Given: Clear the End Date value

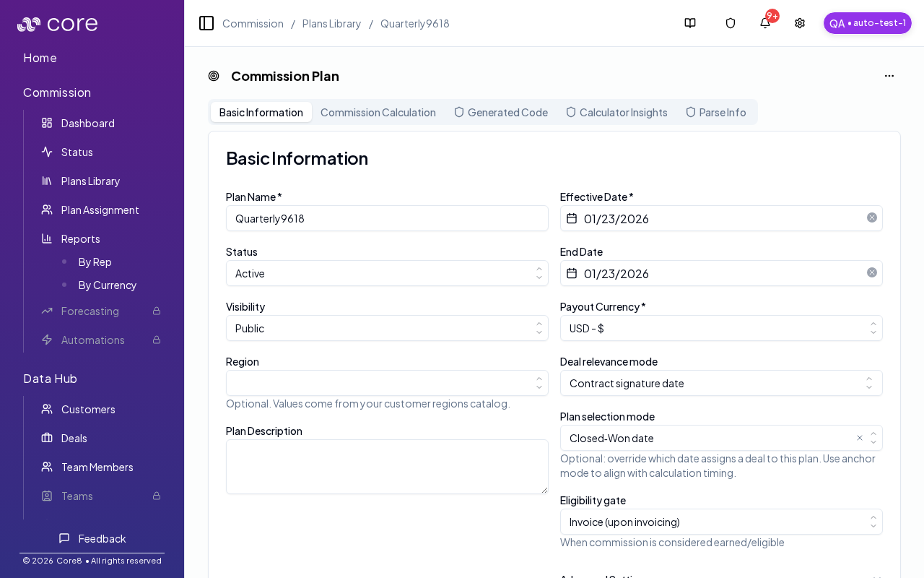Looking at the screenshot, I should (872, 272).
